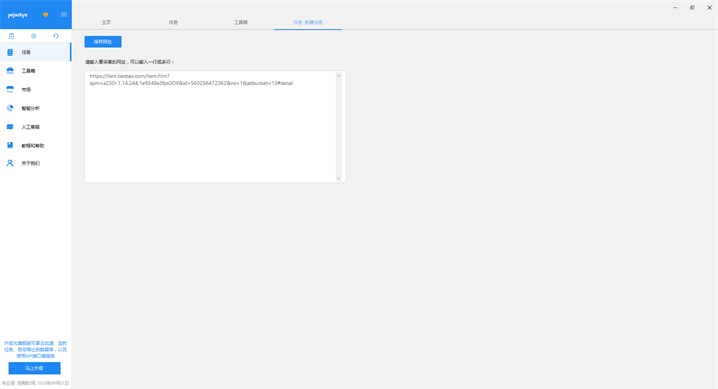
Task: Click the clipboard icon under the header
Action: tap(11, 36)
